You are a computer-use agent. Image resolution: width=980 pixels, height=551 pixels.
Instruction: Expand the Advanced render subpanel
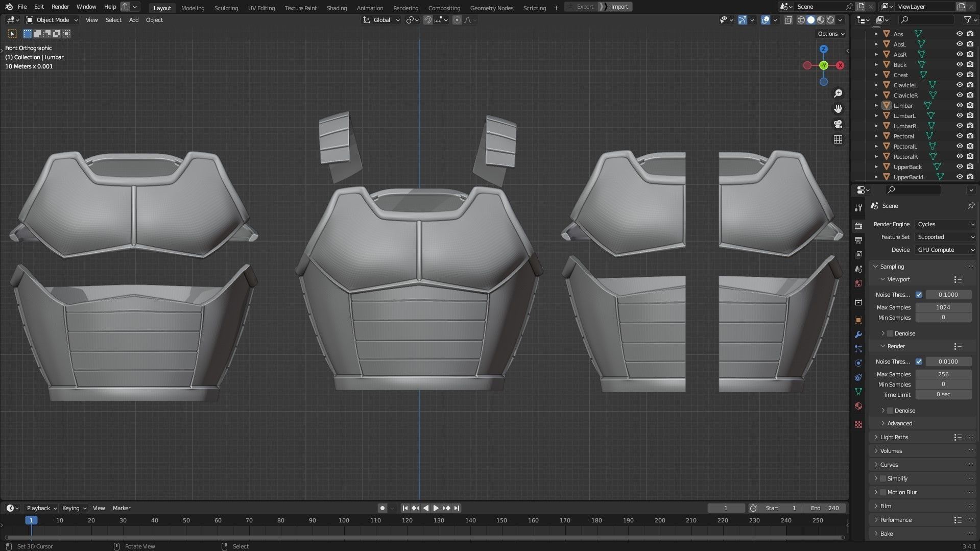pos(899,423)
